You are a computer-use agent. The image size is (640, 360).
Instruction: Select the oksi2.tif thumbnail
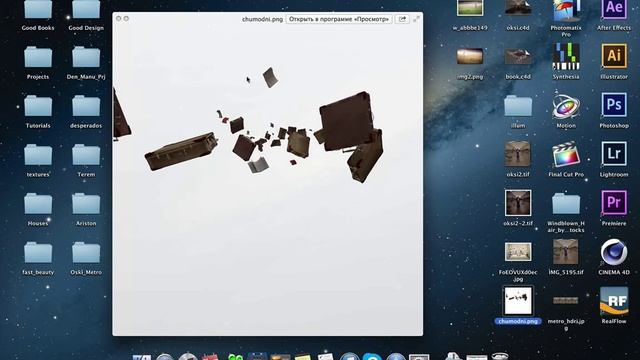pyautogui.click(x=518, y=154)
